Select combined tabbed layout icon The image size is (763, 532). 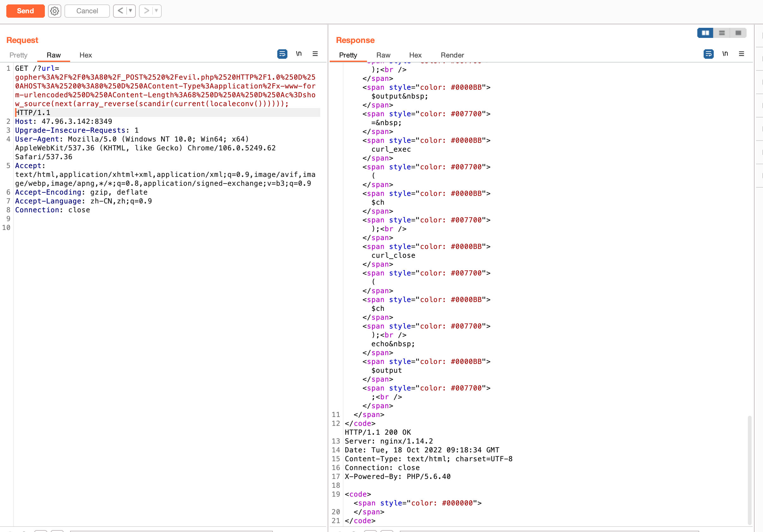(738, 33)
